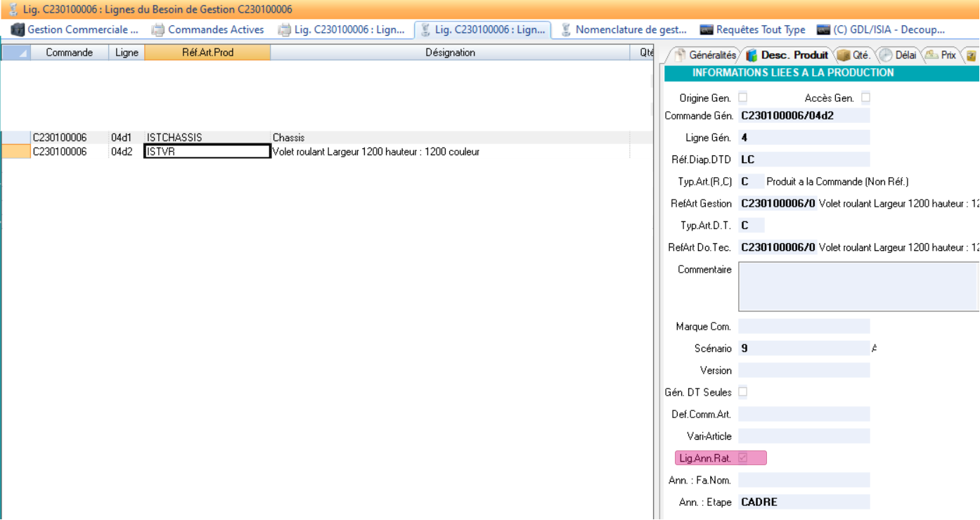Click the Généralités page icon
The image size is (980, 520).
point(680,55)
